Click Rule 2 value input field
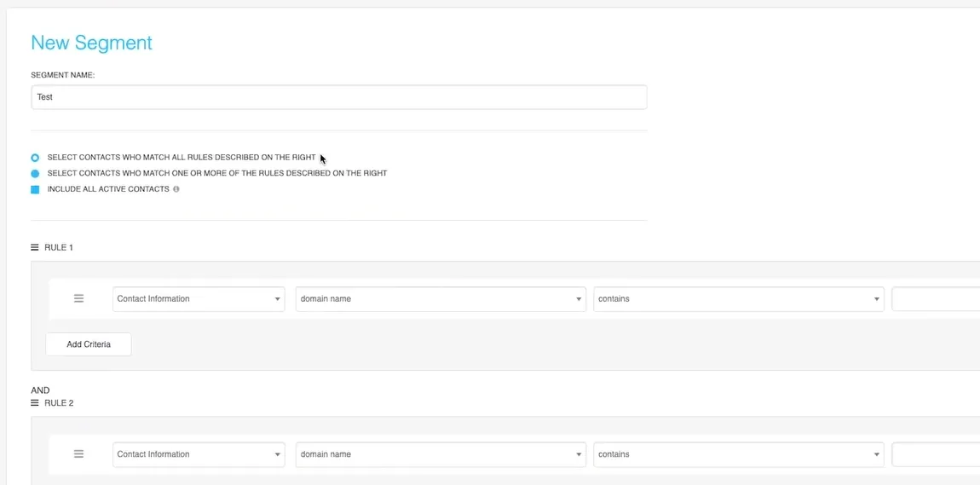The image size is (980, 485). coord(936,454)
